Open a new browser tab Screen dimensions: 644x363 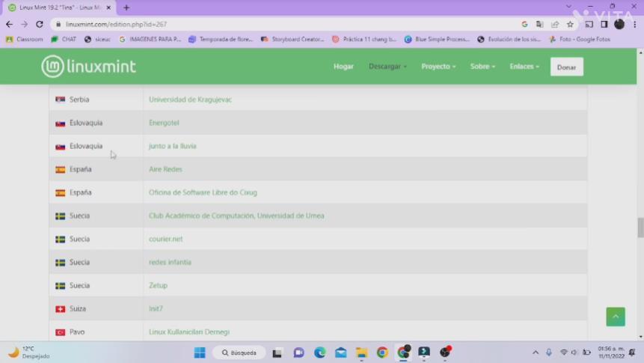click(x=126, y=7)
